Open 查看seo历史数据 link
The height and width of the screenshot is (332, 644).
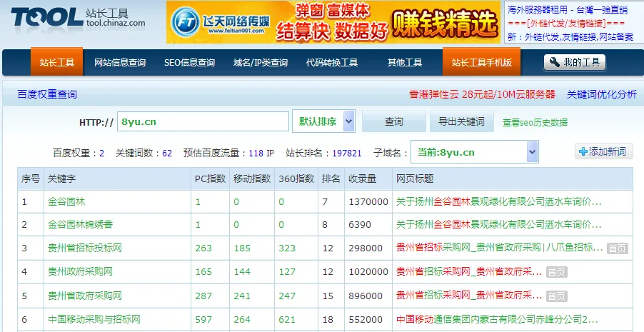coord(535,122)
